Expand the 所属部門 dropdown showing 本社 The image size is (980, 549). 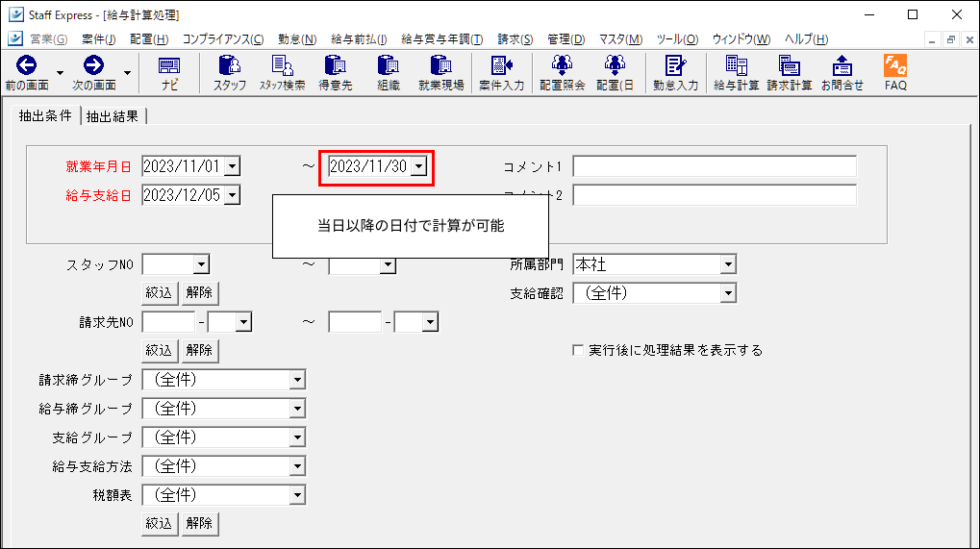728,264
